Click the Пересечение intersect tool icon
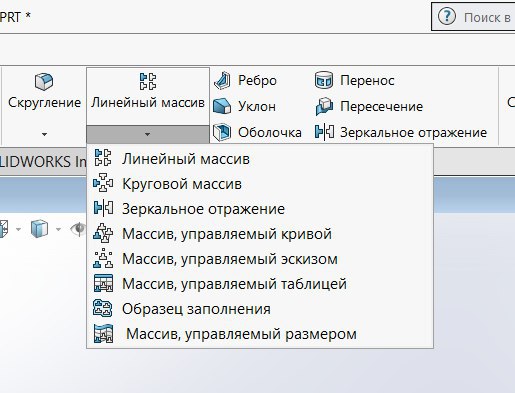This screenshot has height=393, width=515. [x=324, y=106]
